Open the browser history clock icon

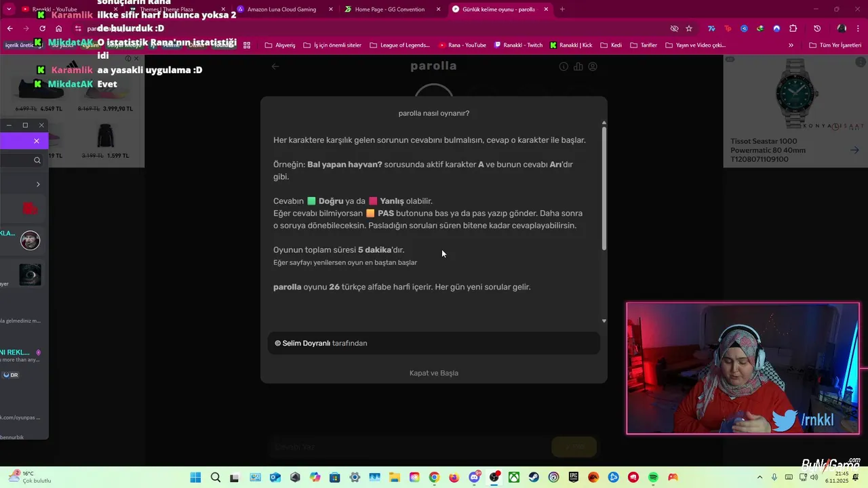tap(817, 28)
